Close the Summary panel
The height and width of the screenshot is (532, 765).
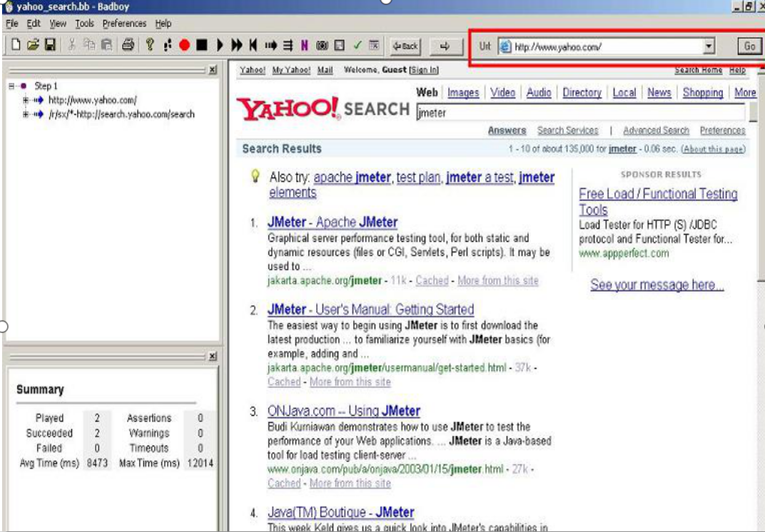[213, 356]
